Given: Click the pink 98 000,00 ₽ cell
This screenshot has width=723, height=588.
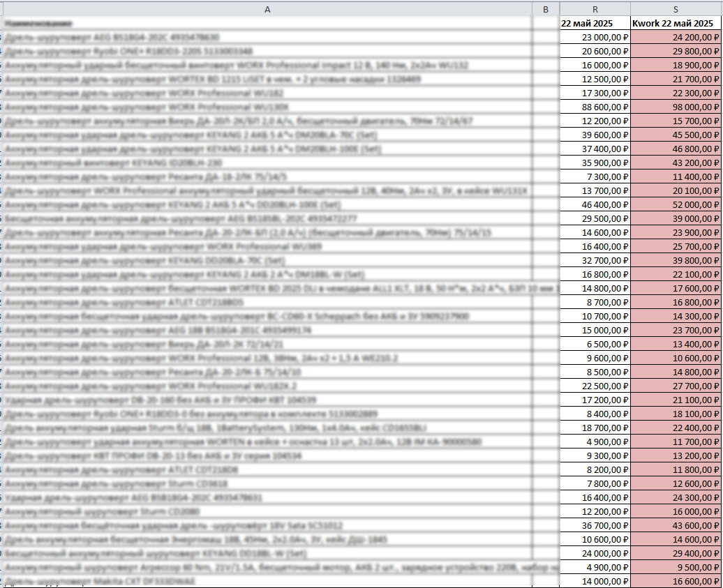Looking at the screenshot, I should point(676,107).
